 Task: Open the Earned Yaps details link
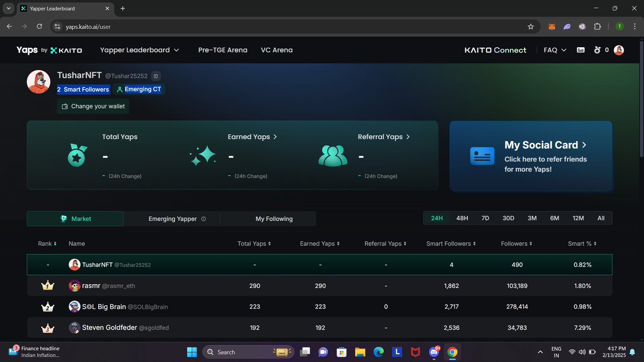pos(252,137)
